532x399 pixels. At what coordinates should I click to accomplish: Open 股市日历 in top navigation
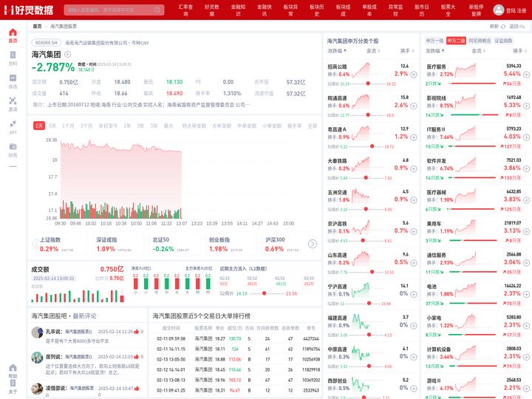click(x=422, y=10)
